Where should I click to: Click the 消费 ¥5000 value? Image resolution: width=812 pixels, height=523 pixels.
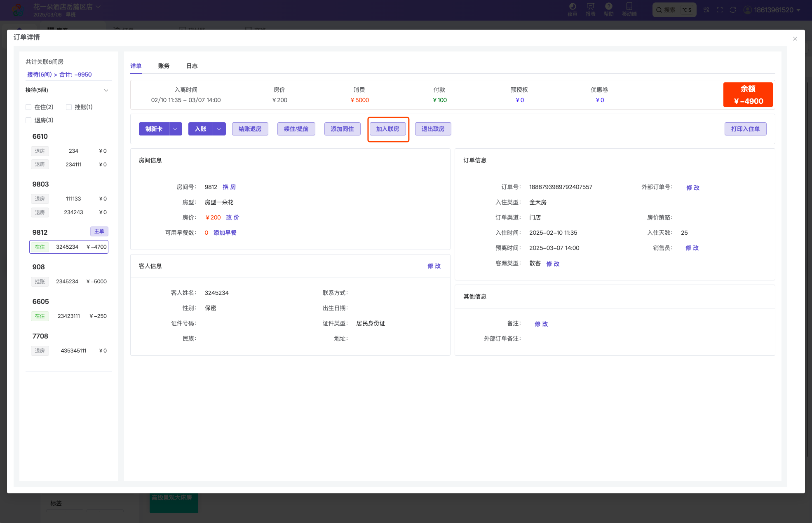[360, 100]
